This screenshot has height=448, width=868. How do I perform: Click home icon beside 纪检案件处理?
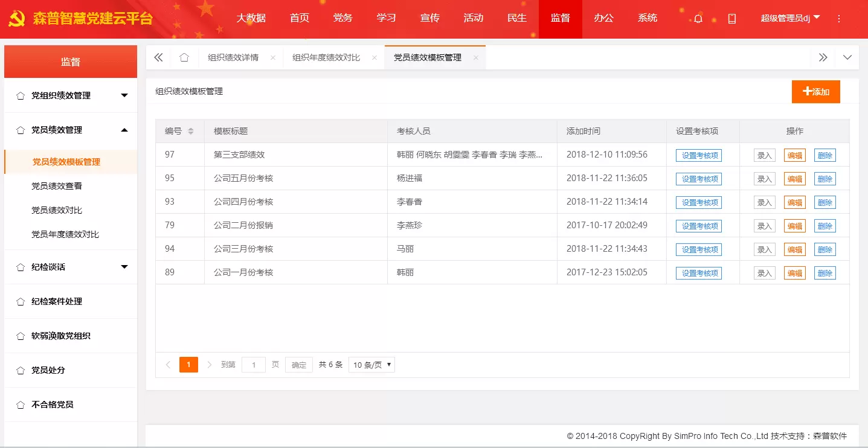tap(21, 301)
